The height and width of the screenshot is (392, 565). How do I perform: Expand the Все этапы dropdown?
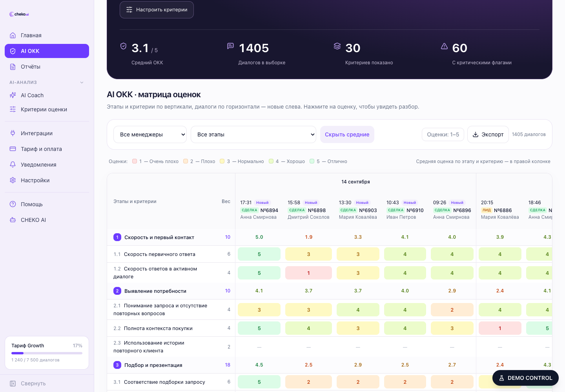click(253, 134)
